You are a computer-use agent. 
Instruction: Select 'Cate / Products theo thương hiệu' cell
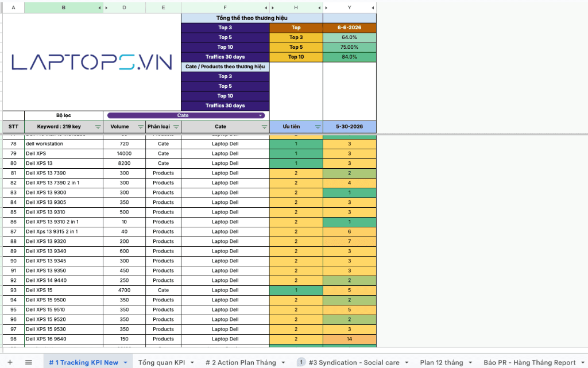(x=225, y=67)
